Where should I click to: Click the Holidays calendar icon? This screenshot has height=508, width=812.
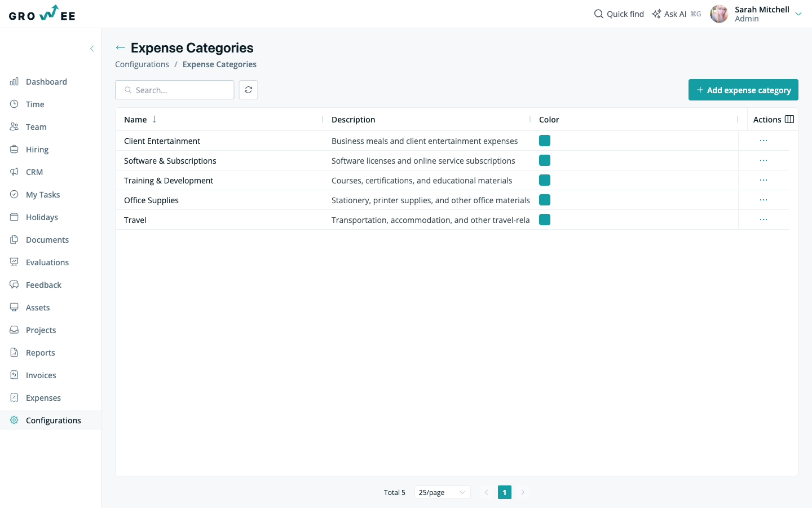(14, 217)
